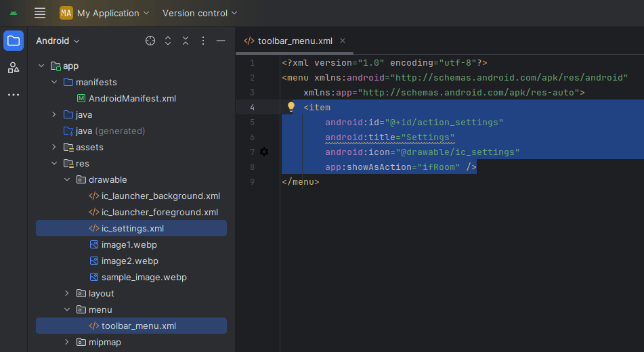Select opened file with crosshair icon
Image resolution: width=644 pixels, height=352 pixels.
pyautogui.click(x=150, y=41)
